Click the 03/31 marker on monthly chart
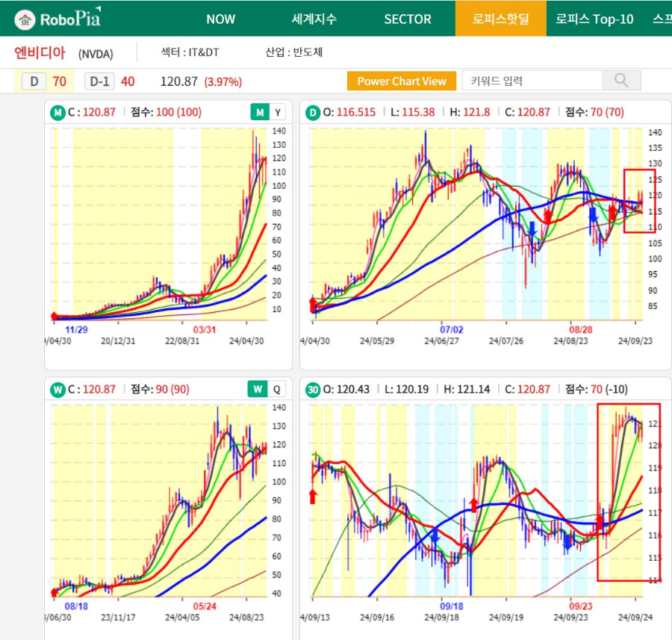This screenshot has width=672, height=640. (x=205, y=329)
